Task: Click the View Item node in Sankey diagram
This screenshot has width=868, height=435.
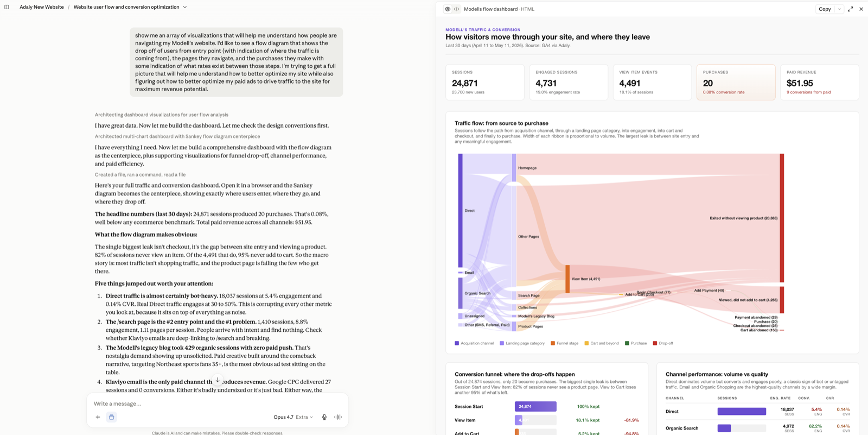Action: (567, 279)
